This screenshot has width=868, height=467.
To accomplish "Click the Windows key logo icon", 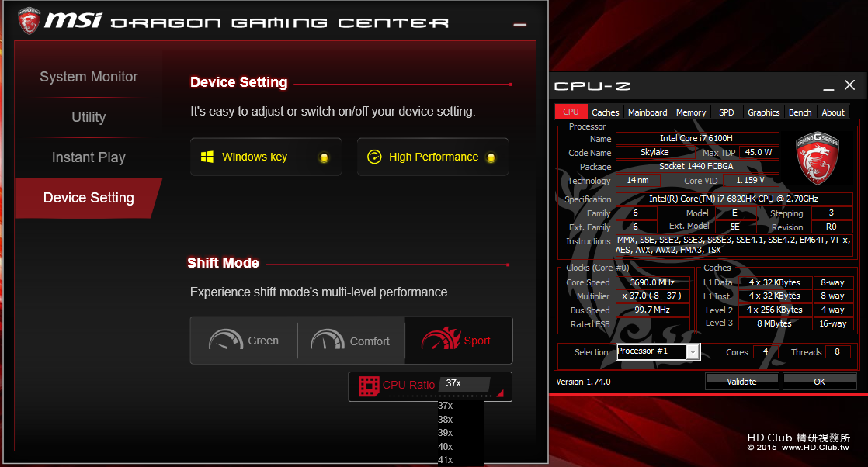I will coord(207,157).
